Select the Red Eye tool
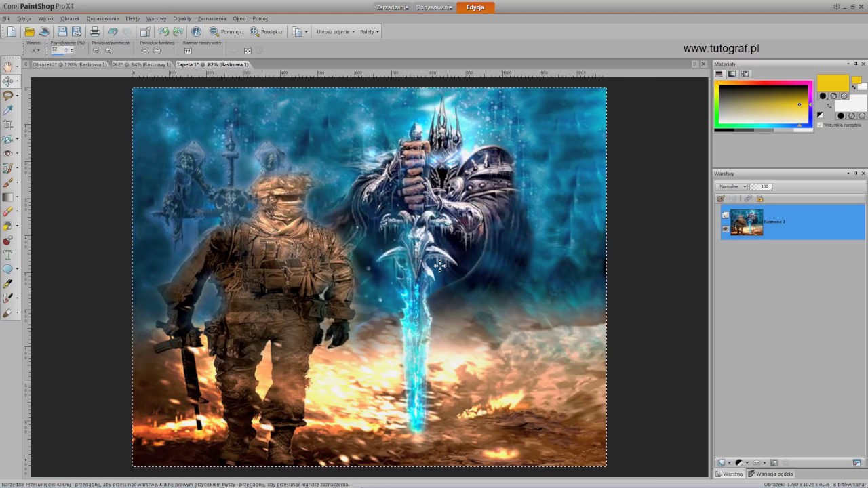The width and height of the screenshot is (868, 488). [x=8, y=154]
